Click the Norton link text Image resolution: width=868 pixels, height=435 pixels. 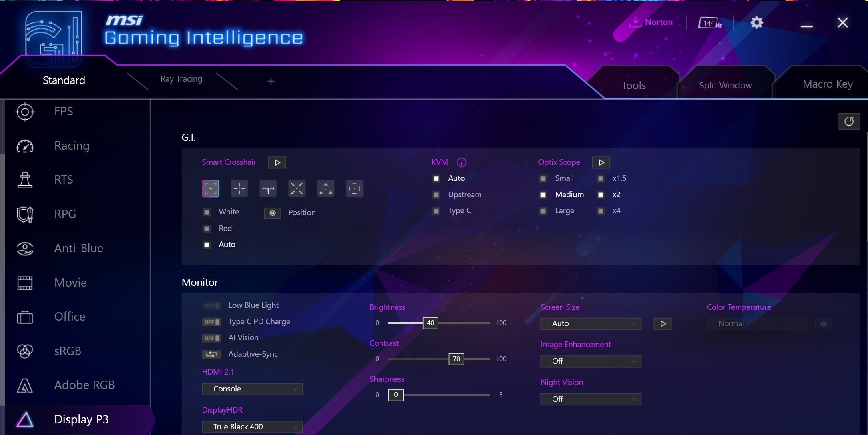point(659,22)
